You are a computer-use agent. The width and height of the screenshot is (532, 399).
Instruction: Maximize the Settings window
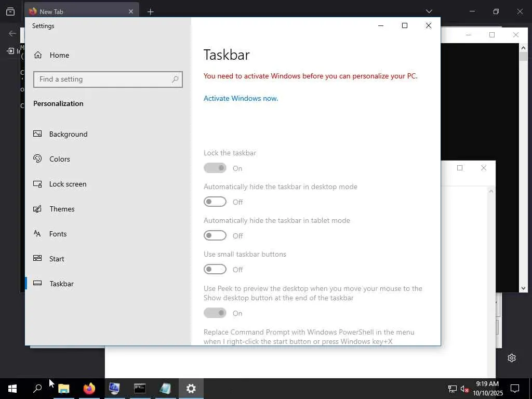[x=404, y=25]
